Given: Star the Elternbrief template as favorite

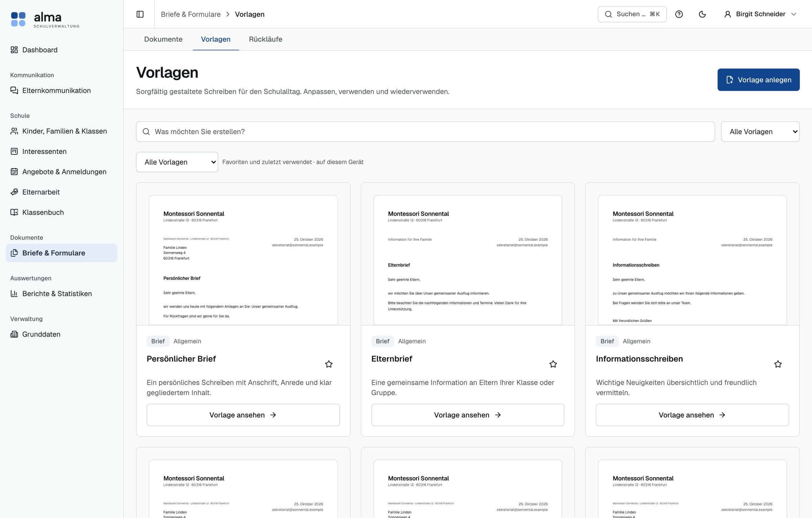Looking at the screenshot, I should click(x=553, y=364).
